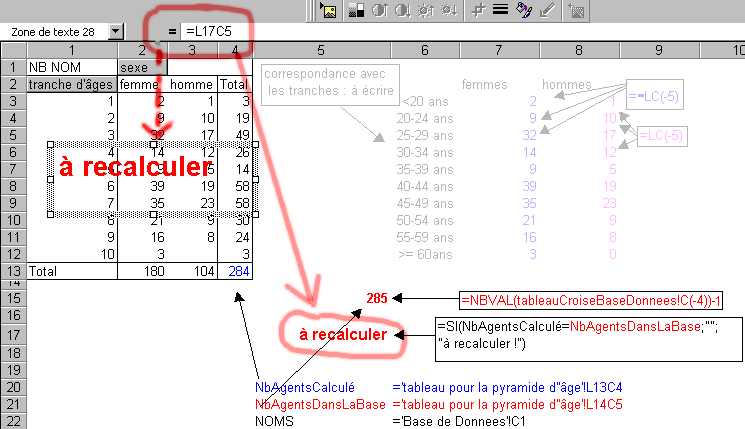Open the Line Style icon
The image size is (745, 429).
click(x=500, y=11)
